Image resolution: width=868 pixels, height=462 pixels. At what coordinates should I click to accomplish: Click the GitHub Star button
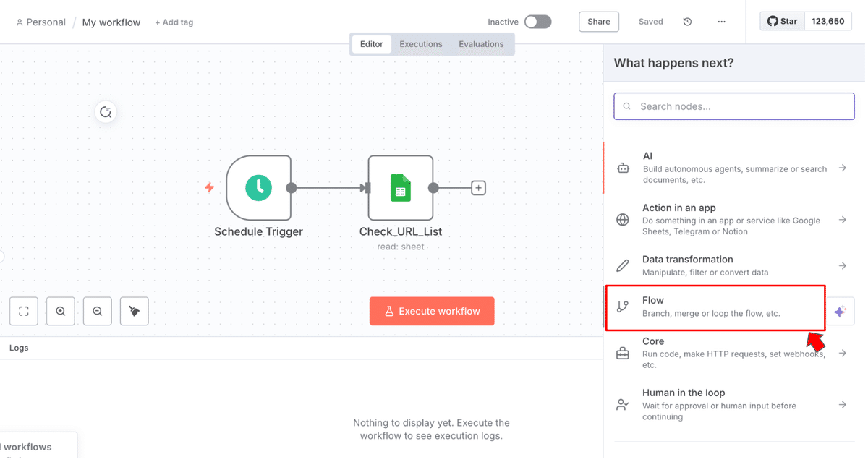tap(782, 22)
